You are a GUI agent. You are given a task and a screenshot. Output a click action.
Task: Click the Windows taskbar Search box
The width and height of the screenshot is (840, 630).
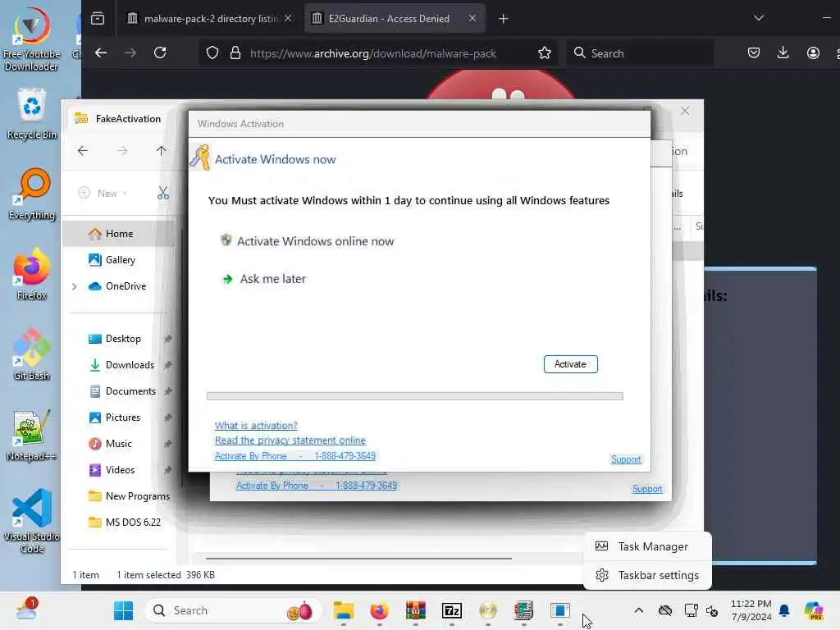coord(234,610)
